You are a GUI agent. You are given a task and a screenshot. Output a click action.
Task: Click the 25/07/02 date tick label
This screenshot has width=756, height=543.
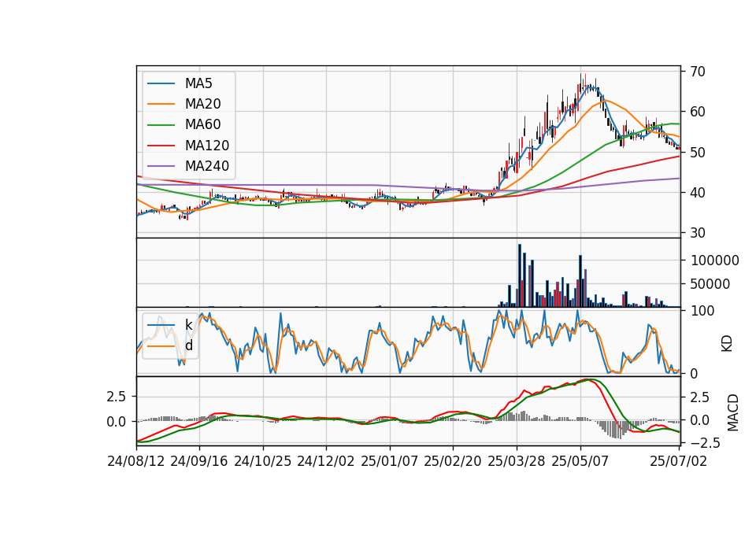pos(678,461)
